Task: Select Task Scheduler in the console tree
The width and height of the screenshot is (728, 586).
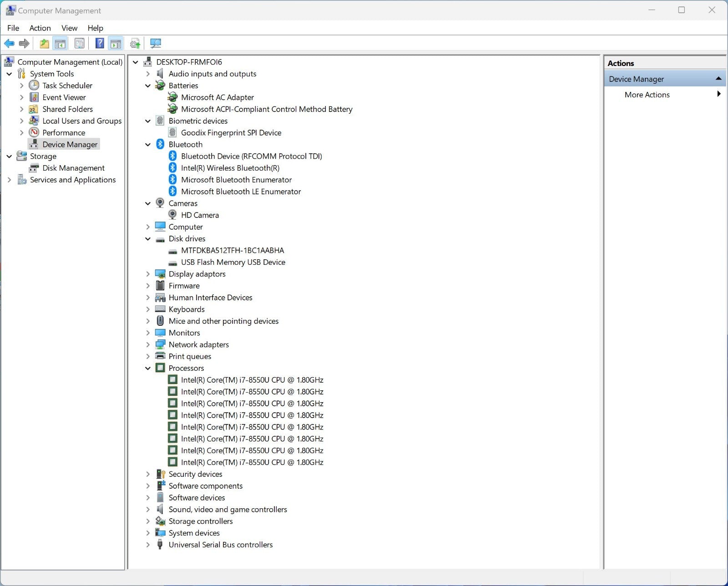Action: coord(67,86)
